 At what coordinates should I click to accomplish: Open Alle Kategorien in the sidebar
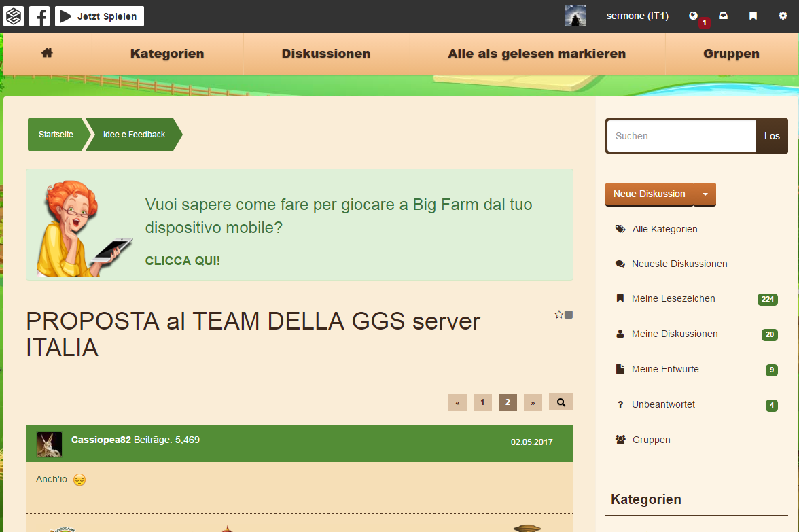coord(664,230)
